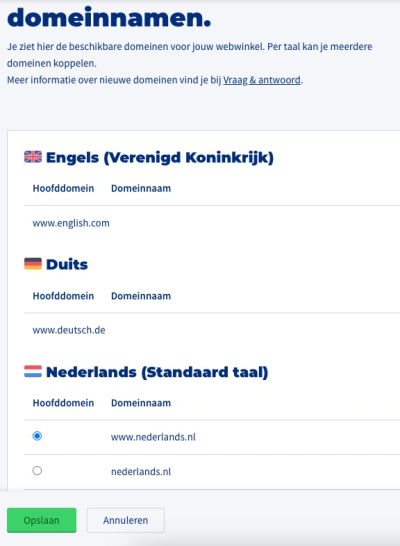Click the www.deutsch.de domain entry

coord(69,330)
